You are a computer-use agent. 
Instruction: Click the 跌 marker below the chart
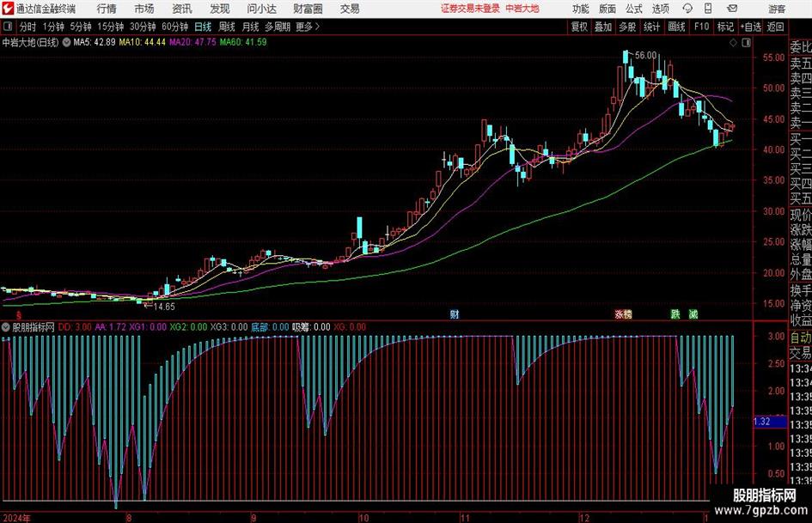(675, 314)
